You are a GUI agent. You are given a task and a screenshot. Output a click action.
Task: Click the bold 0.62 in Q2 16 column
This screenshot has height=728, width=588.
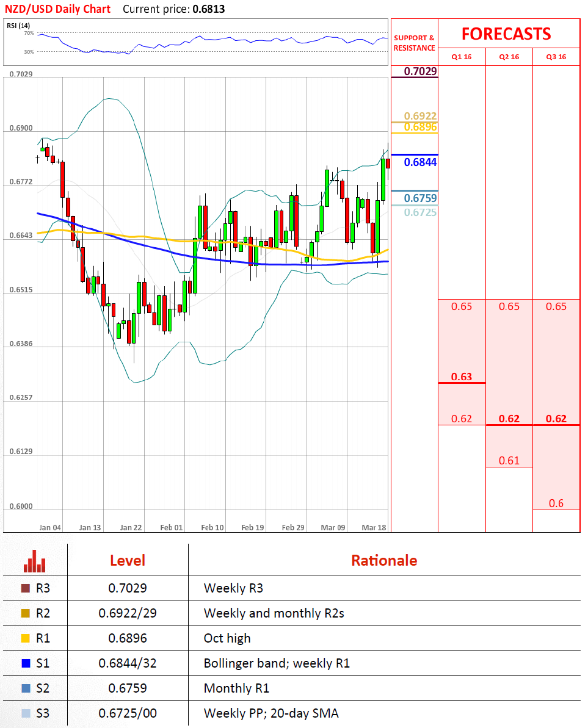[x=509, y=419]
